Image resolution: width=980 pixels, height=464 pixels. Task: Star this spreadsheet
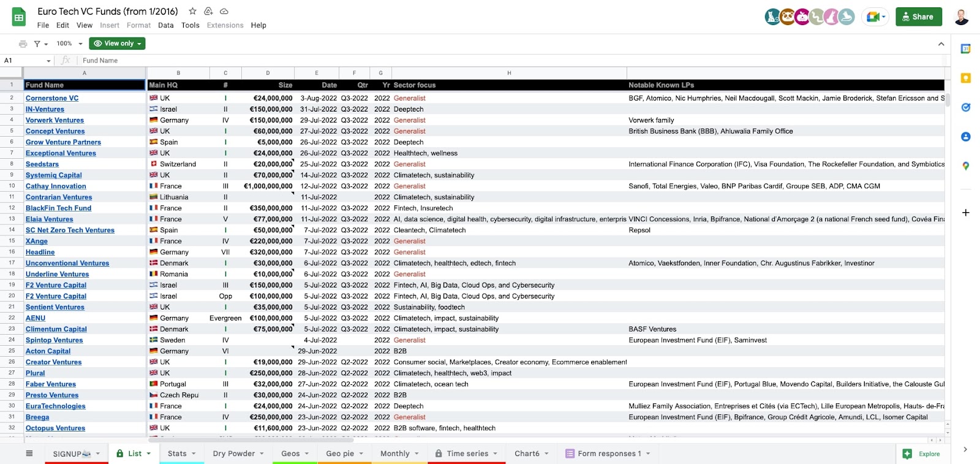click(192, 11)
